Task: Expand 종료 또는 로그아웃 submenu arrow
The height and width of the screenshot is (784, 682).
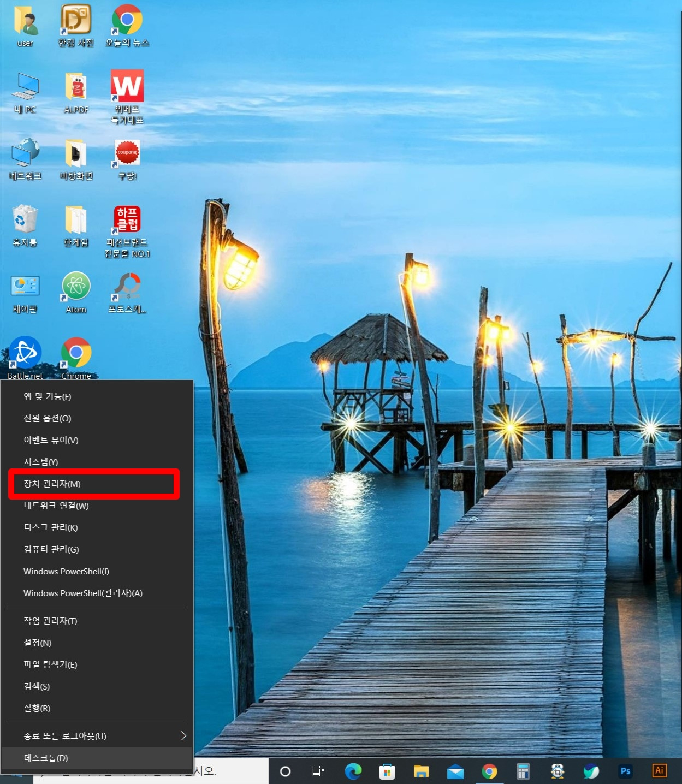Action: click(x=183, y=736)
